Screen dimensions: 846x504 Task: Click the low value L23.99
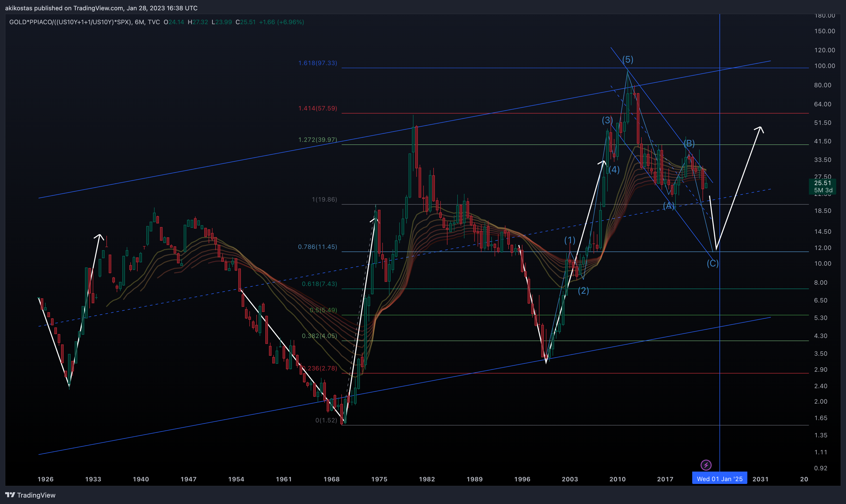[222, 22]
